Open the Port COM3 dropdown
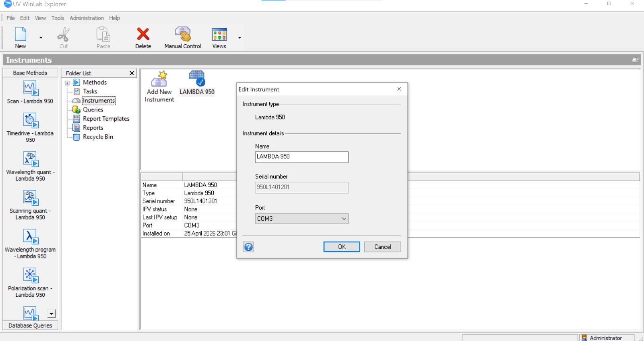Image resolution: width=644 pixels, height=341 pixels. 302,219
